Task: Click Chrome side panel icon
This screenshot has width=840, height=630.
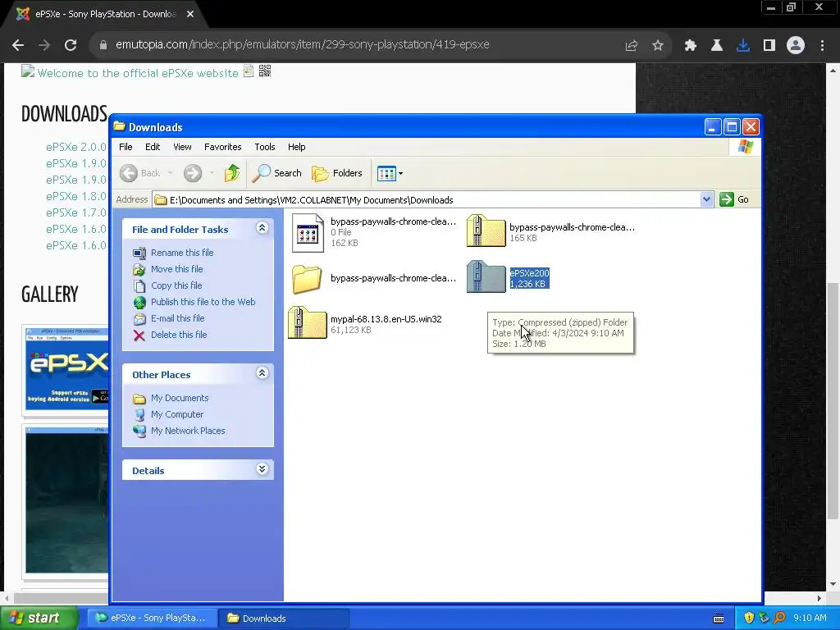Action: (769, 46)
